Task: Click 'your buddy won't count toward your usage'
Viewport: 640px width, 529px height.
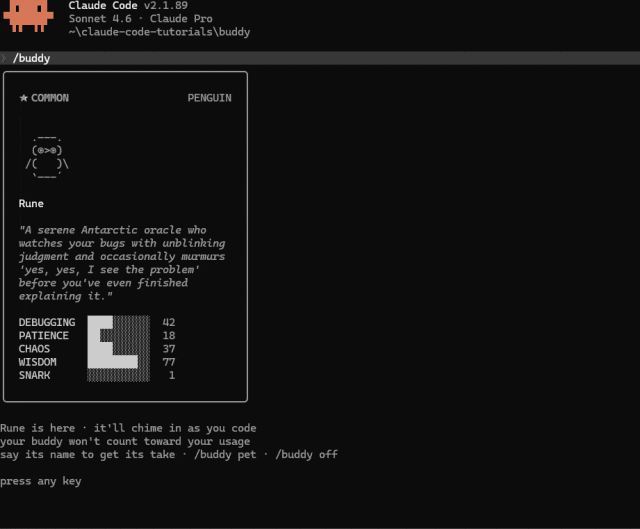Action: coord(125,442)
